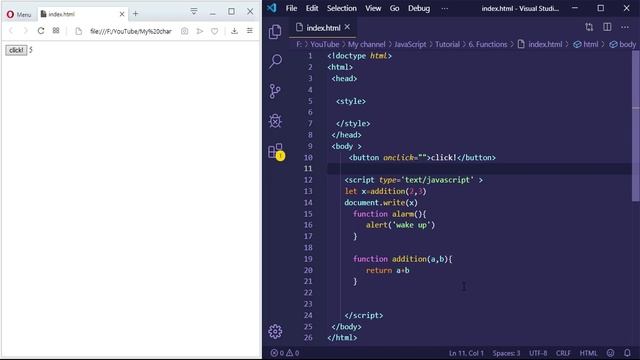Open the Go menu
Image resolution: width=640 pixels, height=360 pixels.
pos(394,8)
